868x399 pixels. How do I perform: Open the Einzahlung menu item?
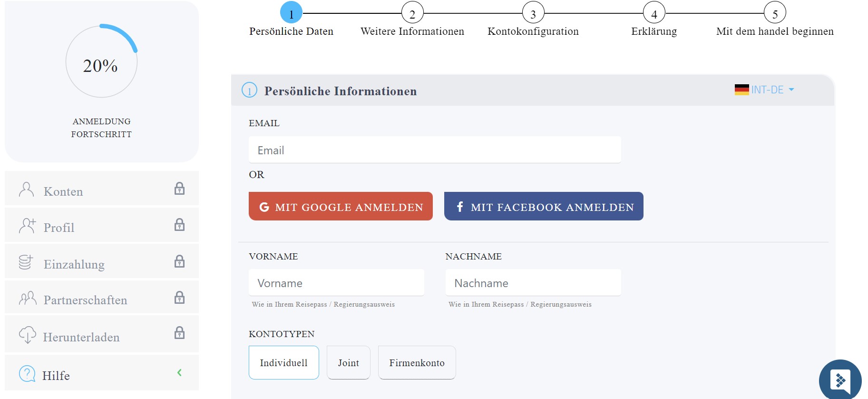click(x=102, y=261)
